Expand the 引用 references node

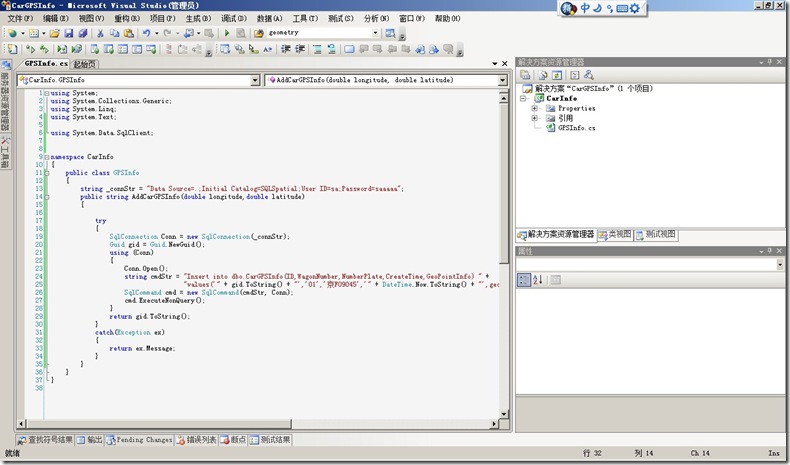click(x=536, y=119)
